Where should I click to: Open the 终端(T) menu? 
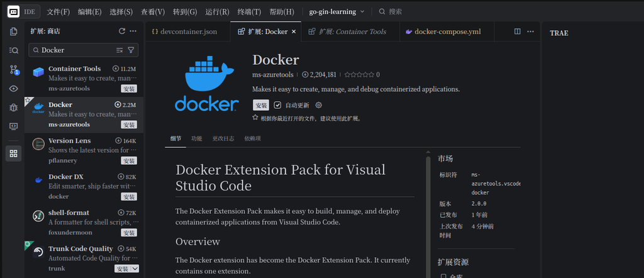[x=249, y=11]
